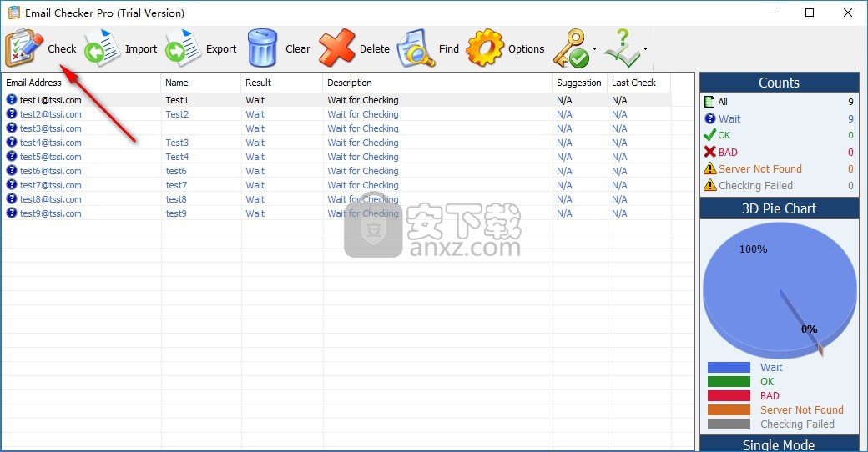Click the red BAD X icon in Counts
Screen dimensions: 868x452
pos(709,152)
